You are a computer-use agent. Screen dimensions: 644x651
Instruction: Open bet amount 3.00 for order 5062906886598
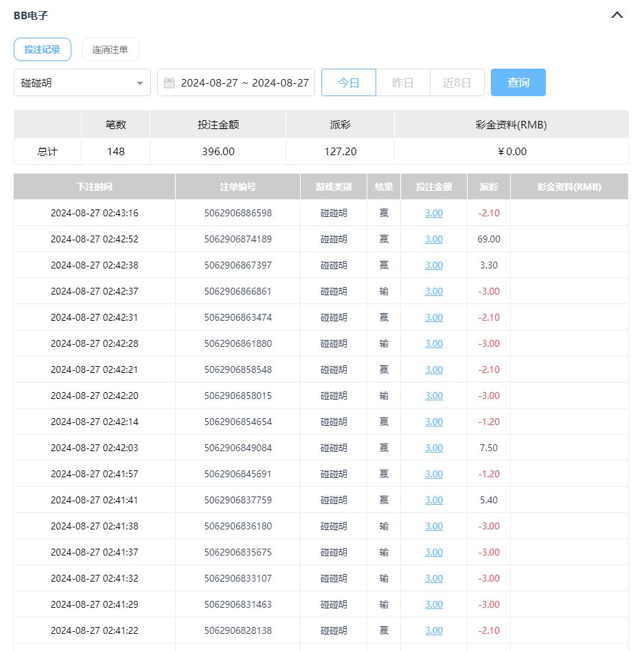tap(433, 213)
